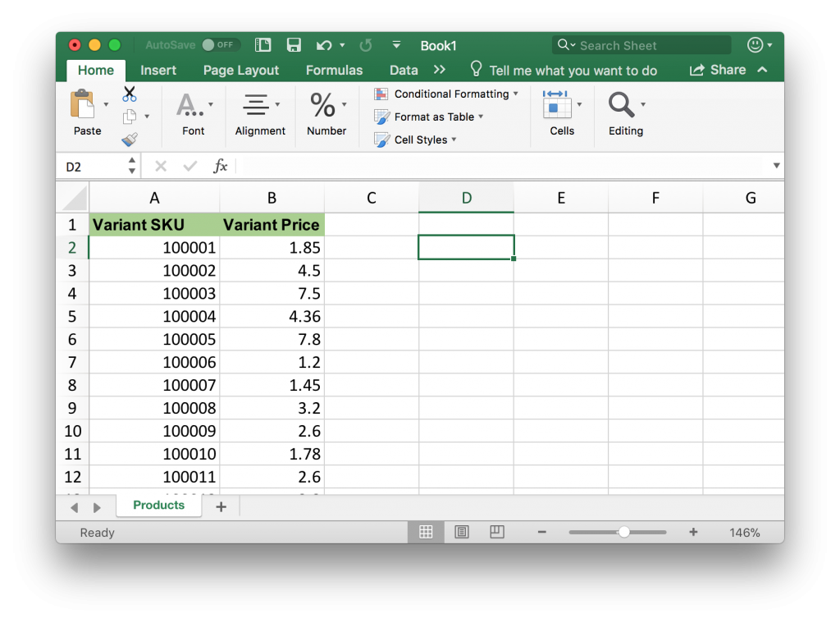The height and width of the screenshot is (623, 840).
Task: Switch to the Formulas ribbon tab
Action: coord(334,71)
